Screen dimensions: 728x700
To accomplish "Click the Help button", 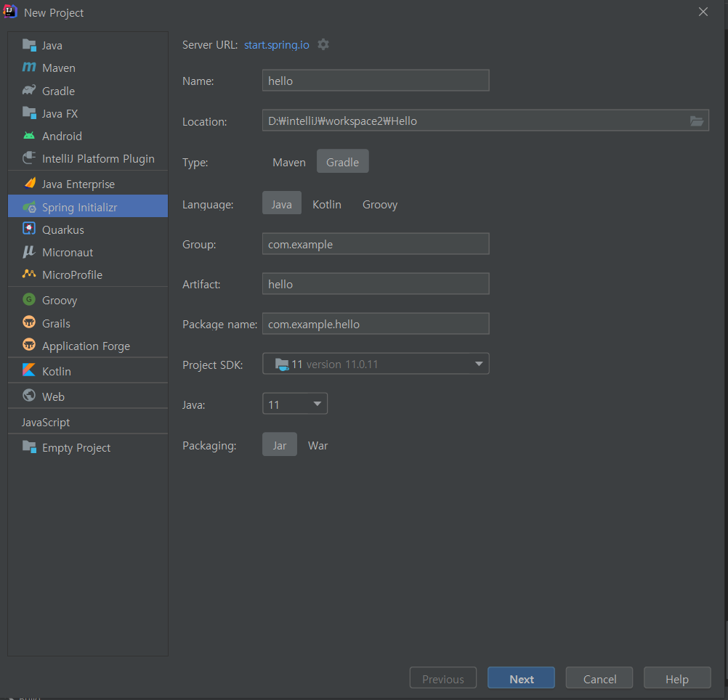I will [677, 677].
